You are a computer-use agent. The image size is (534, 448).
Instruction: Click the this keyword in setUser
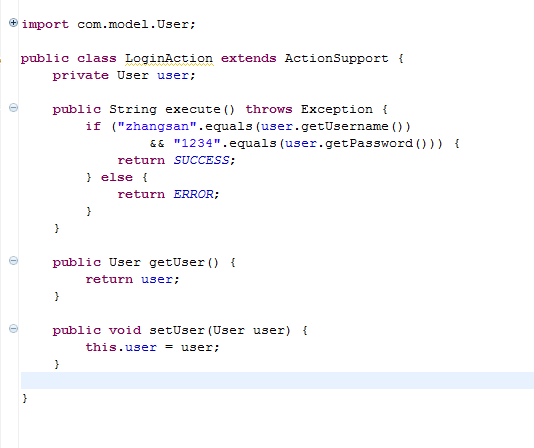(x=101, y=347)
